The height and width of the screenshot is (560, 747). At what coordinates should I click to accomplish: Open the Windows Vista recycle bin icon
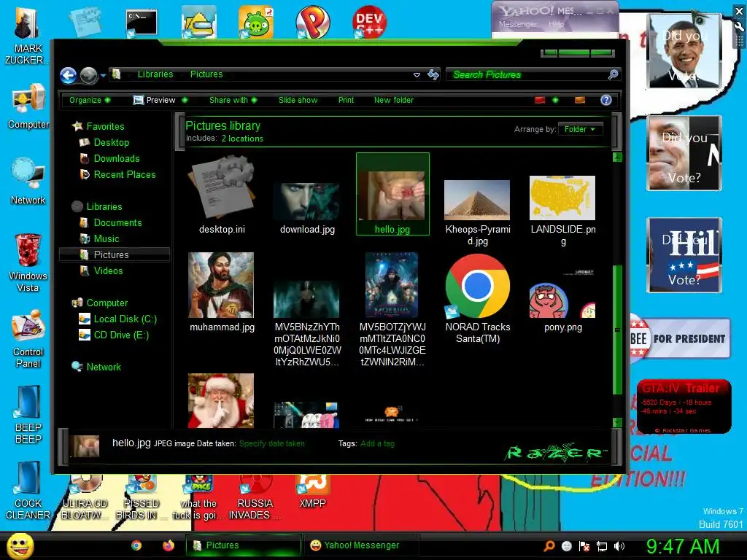click(x=28, y=262)
